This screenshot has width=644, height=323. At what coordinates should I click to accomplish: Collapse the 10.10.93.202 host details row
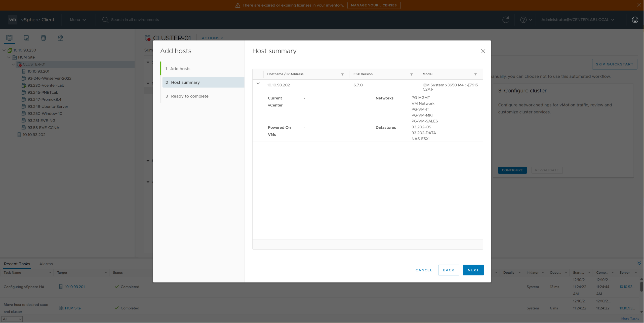coord(258,84)
